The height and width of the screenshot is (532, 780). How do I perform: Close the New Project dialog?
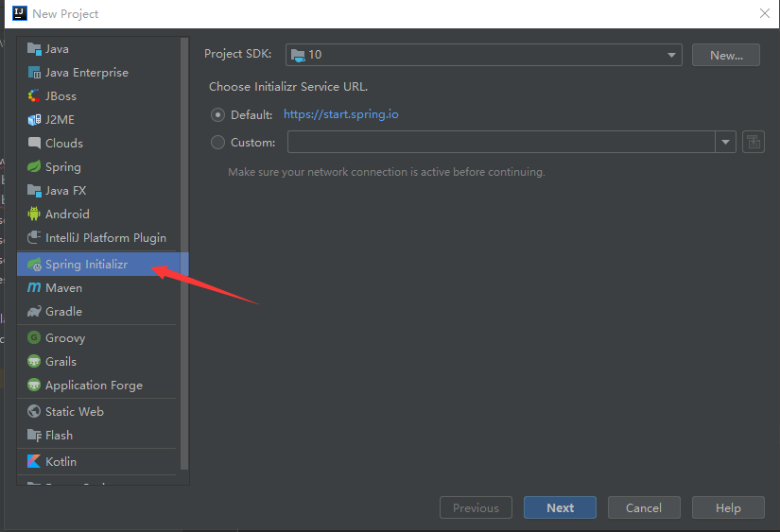pos(765,13)
